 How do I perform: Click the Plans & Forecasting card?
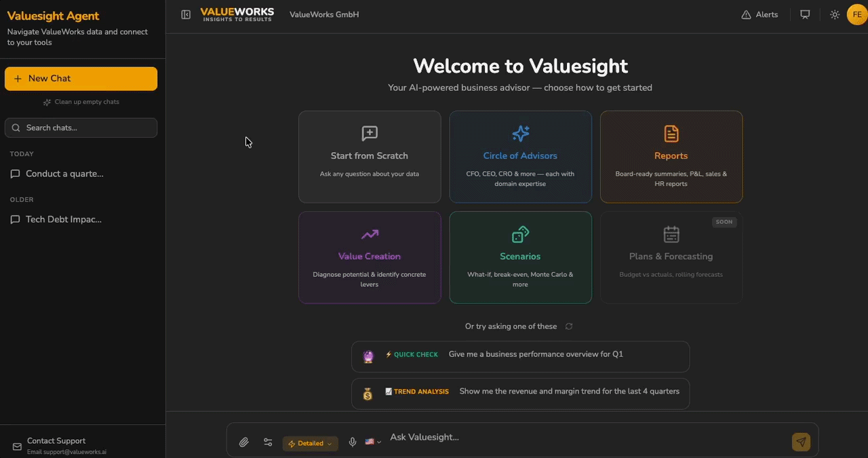(671, 257)
